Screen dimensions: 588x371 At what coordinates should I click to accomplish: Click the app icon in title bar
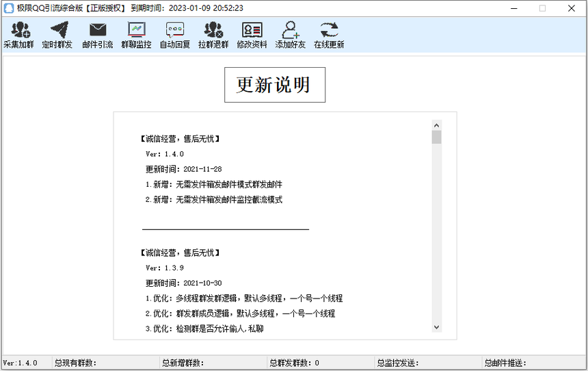click(8, 8)
